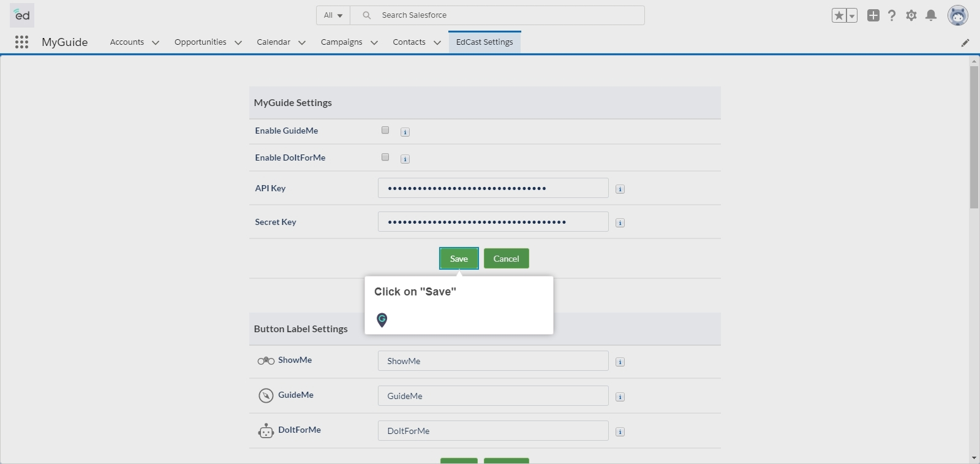Click the MyGuide pin icon in tooltip
Viewport: 980px width, 464px height.
pos(382,319)
